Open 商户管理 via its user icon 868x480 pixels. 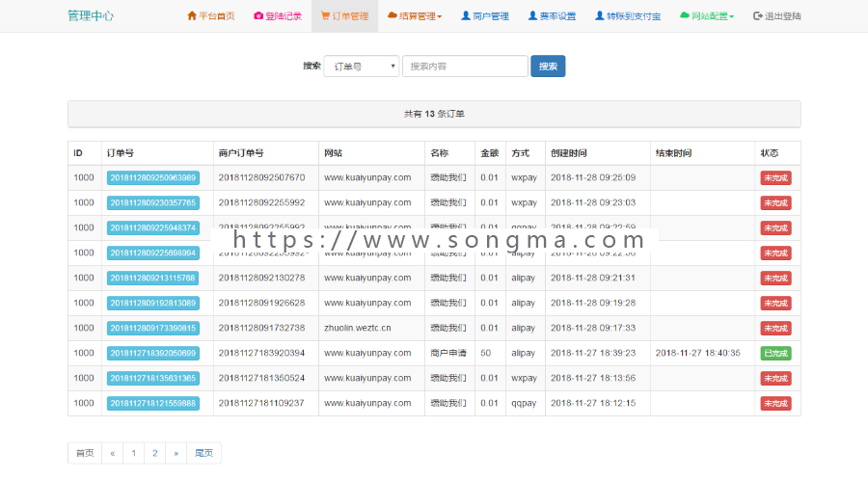[x=466, y=15]
